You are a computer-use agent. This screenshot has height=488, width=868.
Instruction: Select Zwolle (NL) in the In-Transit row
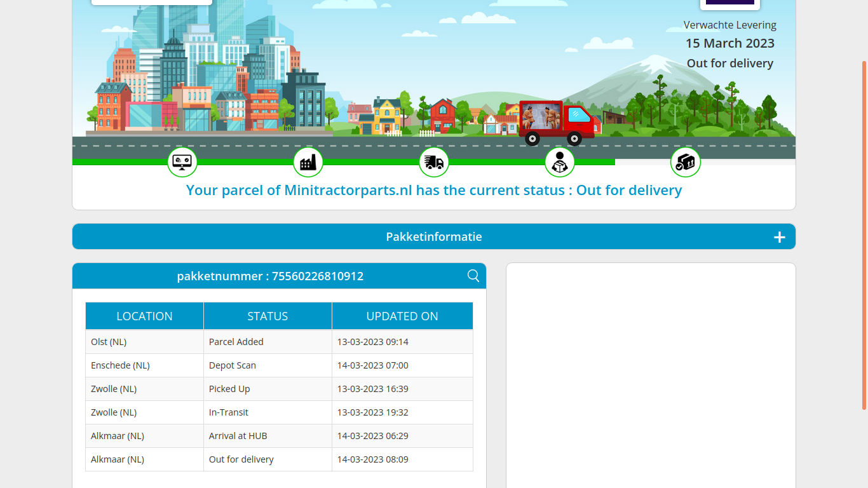[x=144, y=412]
